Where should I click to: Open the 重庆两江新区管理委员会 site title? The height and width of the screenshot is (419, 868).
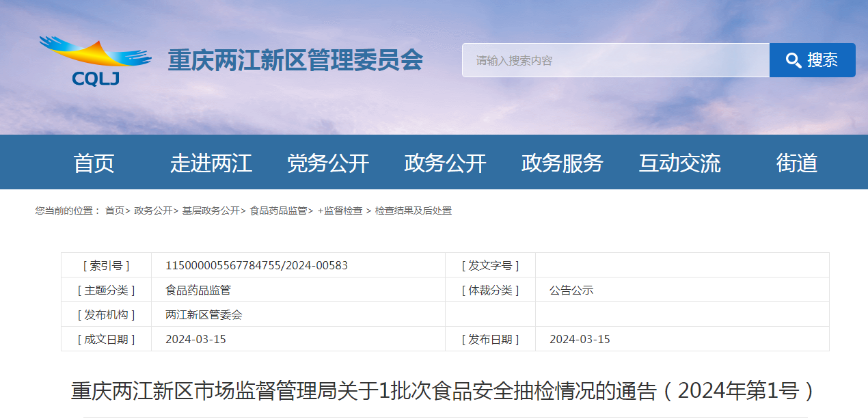coord(295,61)
